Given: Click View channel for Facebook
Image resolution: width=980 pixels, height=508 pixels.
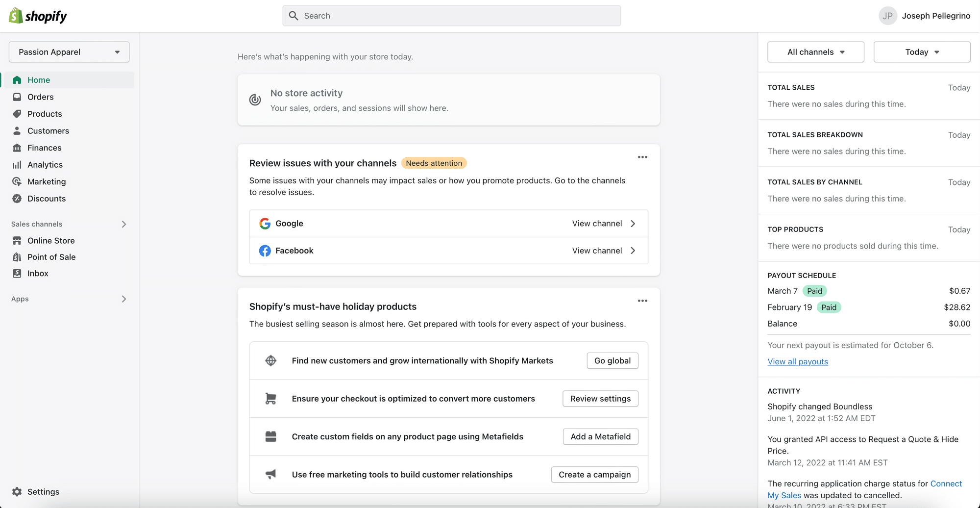Looking at the screenshot, I should pos(597,251).
